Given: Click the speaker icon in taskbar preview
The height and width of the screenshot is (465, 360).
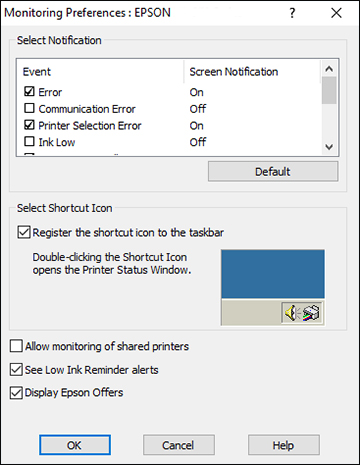Looking at the screenshot, I should [x=292, y=313].
